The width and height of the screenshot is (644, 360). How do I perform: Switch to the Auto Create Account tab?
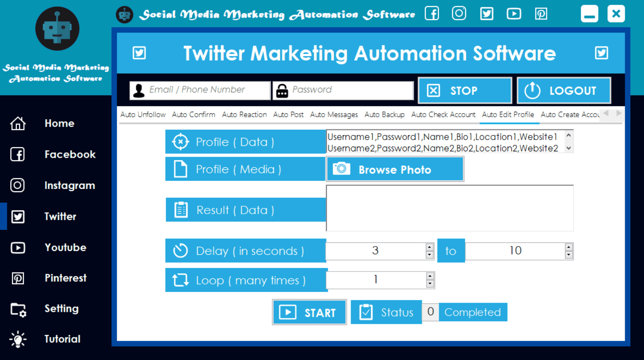570,115
